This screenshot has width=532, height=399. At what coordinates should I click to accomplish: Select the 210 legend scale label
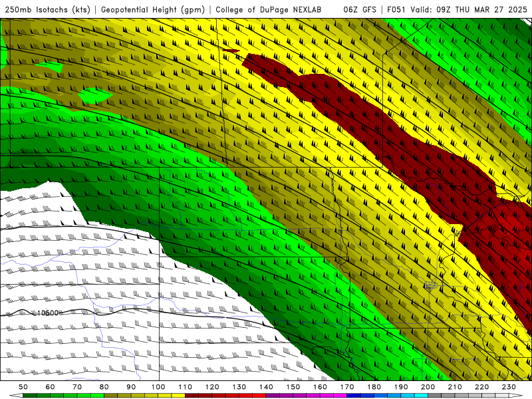tap(455, 387)
